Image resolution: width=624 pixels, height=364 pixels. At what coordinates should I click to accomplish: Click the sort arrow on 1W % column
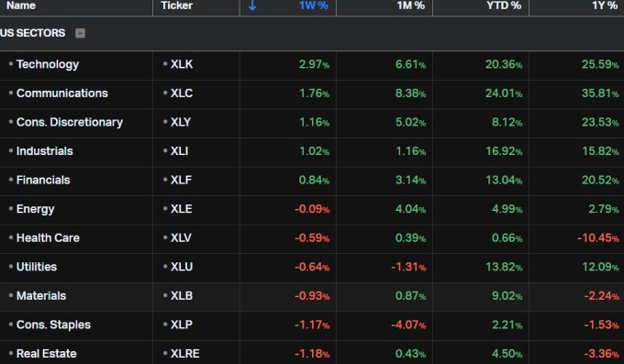(252, 6)
